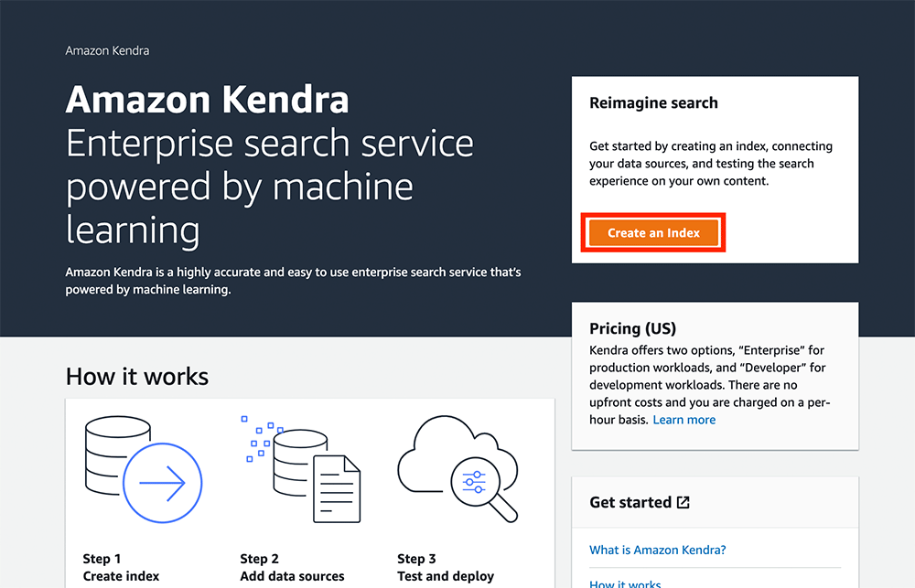Open What is Amazon Kendra?
This screenshot has width=915, height=588.
pyautogui.click(x=658, y=550)
